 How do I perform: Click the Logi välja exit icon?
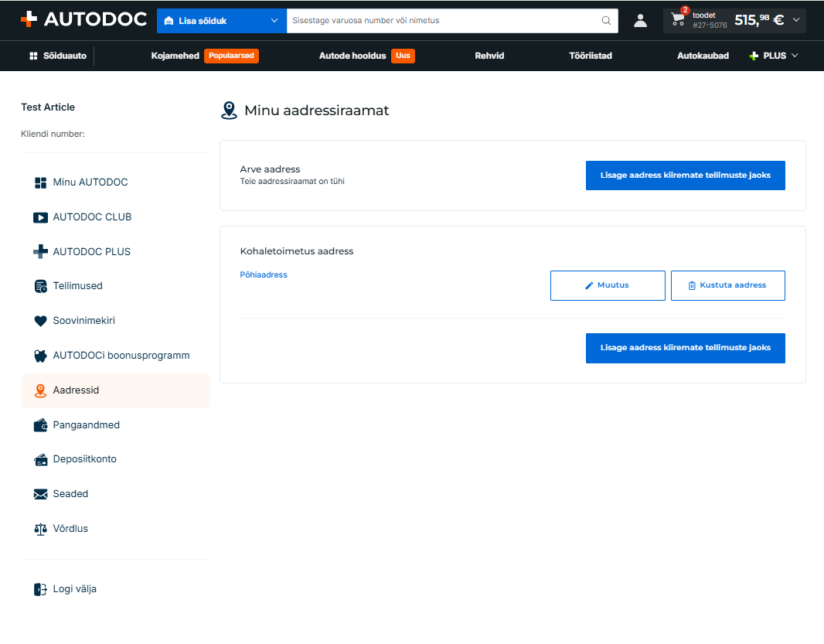(x=40, y=589)
